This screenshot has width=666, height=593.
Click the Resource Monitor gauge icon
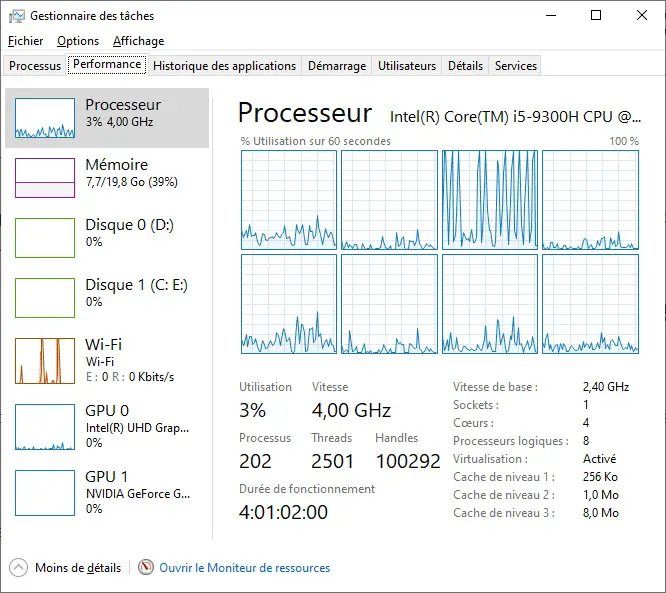click(x=146, y=568)
